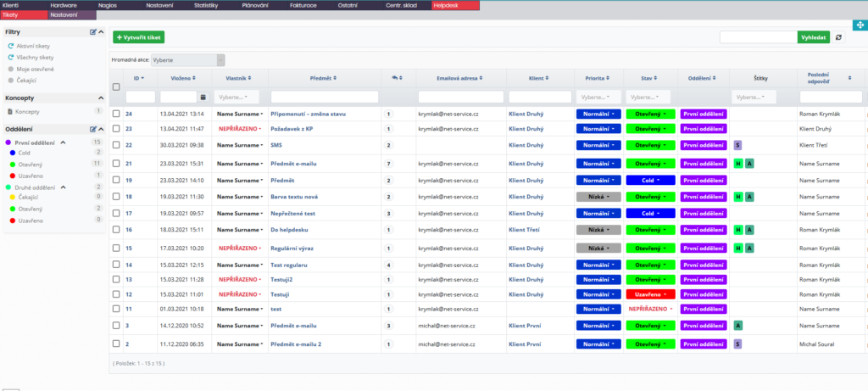Click refresh icon next to Všechny tikety
Screen dimensions: 868x391
coord(10,58)
